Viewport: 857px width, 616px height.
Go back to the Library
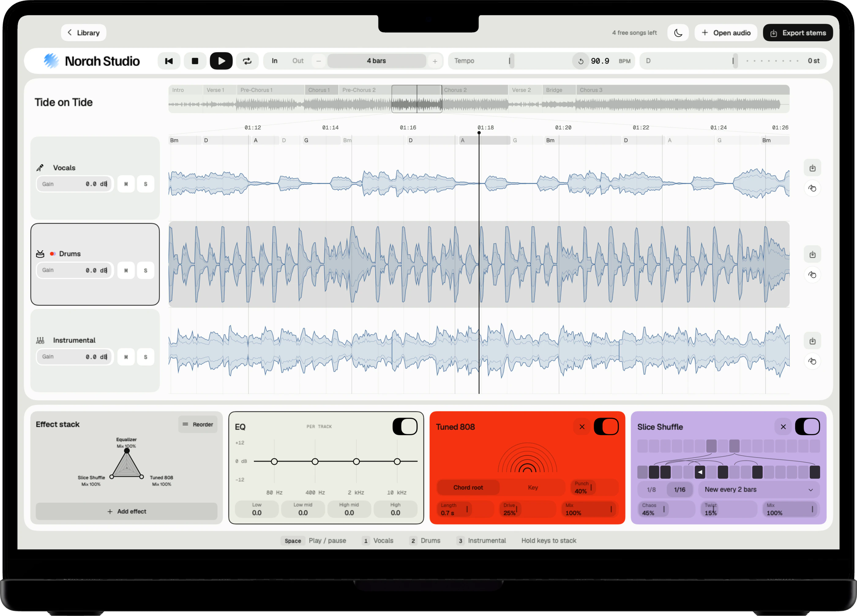click(x=84, y=33)
